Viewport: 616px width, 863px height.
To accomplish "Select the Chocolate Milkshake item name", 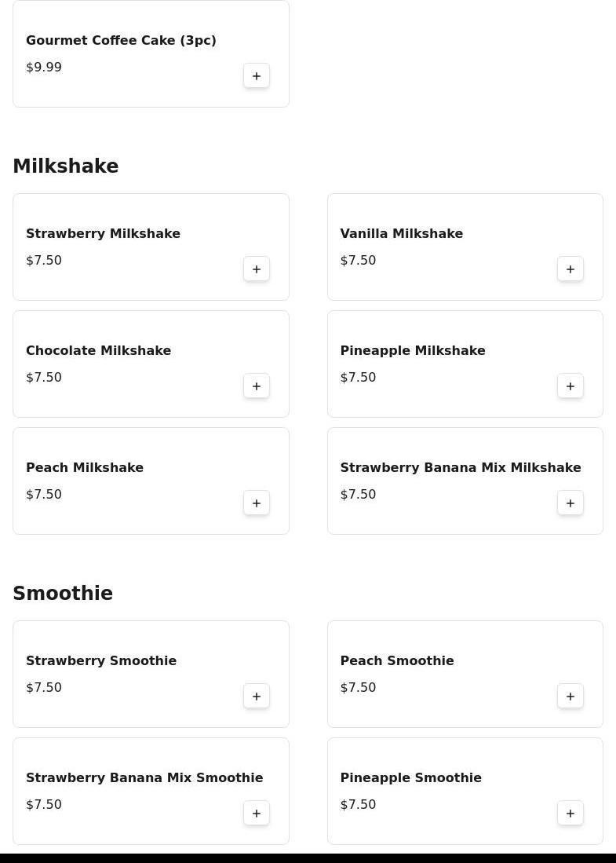I will point(98,350).
